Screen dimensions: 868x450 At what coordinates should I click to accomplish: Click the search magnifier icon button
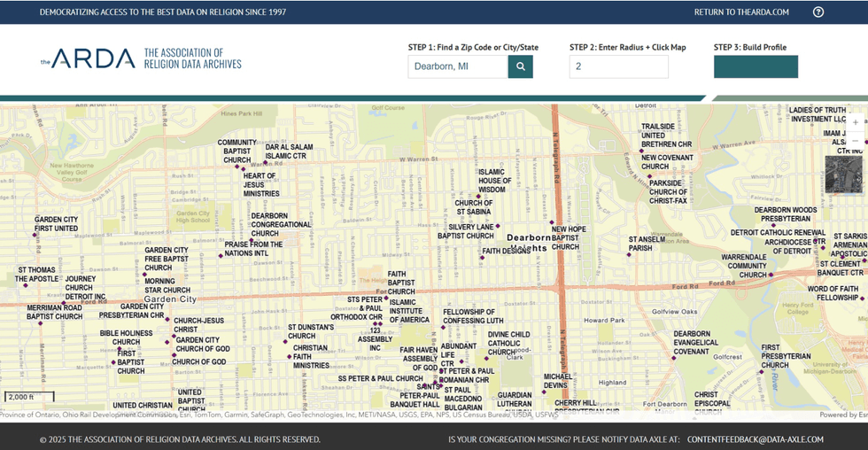[x=521, y=66]
